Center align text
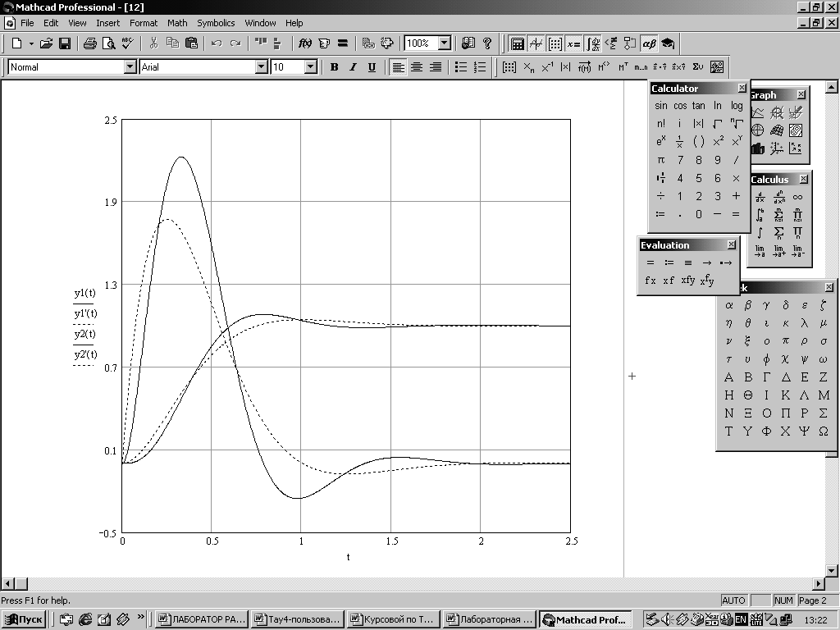 [x=417, y=67]
